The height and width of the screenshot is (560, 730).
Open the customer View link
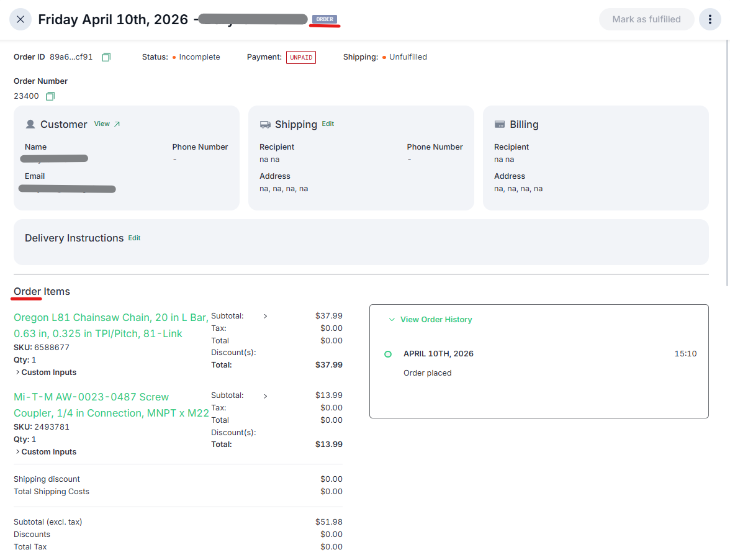tap(107, 124)
